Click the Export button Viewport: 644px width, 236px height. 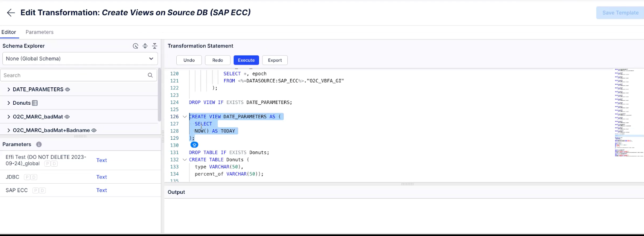pos(275,60)
